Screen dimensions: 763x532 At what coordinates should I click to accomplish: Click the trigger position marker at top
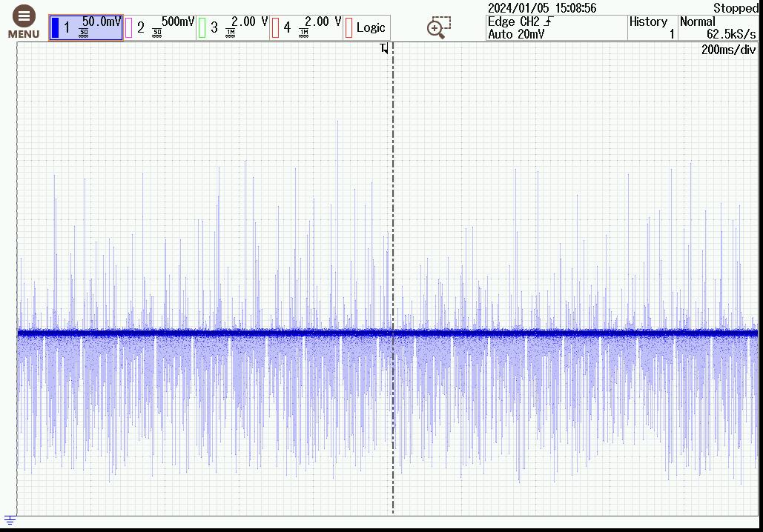coord(383,49)
